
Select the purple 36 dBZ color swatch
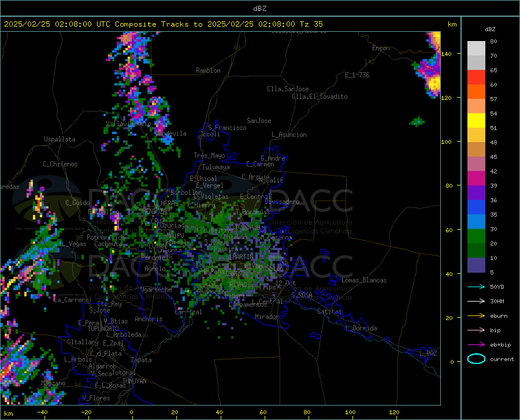click(x=476, y=193)
